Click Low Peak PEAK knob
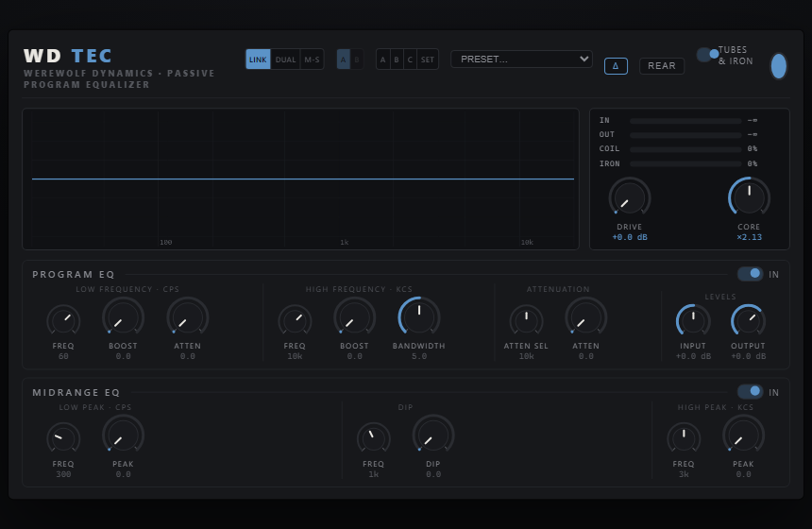The image size is (812, 529). tap(124, 435)
